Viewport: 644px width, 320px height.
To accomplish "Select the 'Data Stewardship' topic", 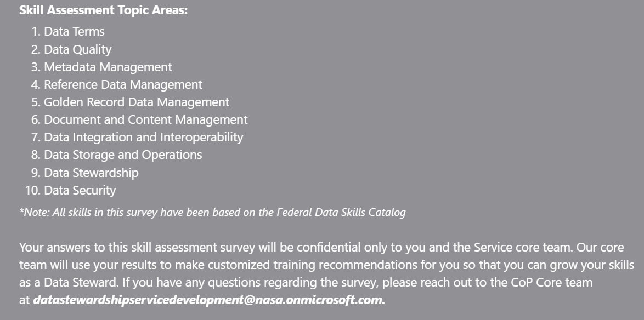I will click(91, 173).
